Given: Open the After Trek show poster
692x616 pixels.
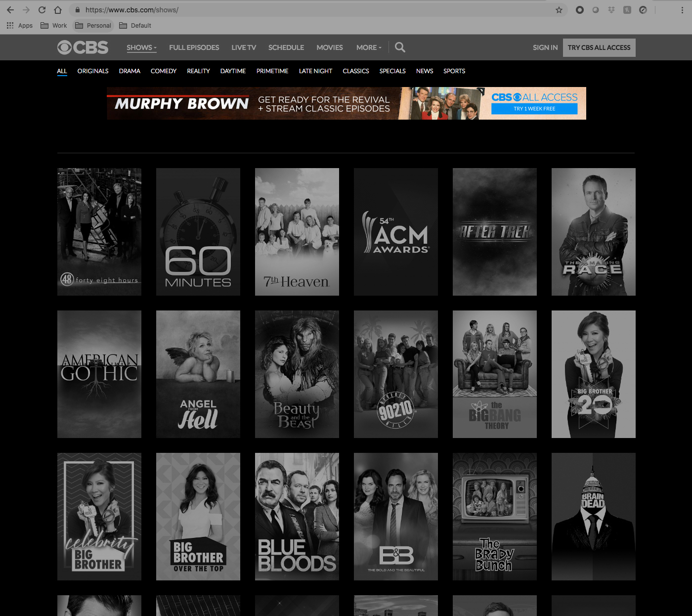Looking at the screenshot, I should click(x=495, y=232).
